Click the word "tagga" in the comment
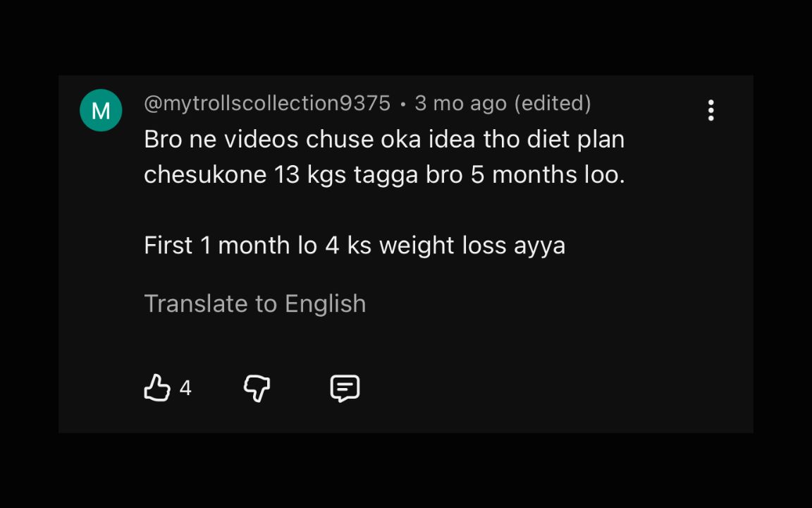Viewport: 812px width, 508px height. pos(386,174)
